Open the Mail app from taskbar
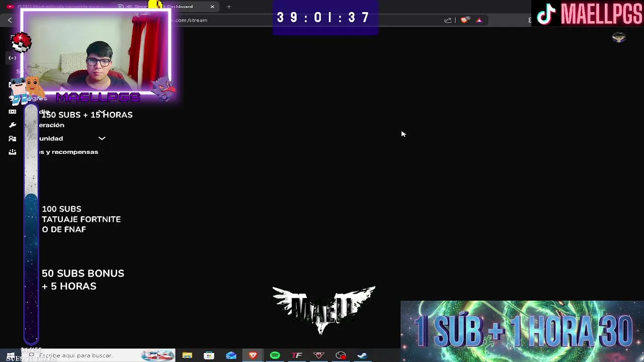This screenshot has height=362, width=644. (x=231, y=355)
